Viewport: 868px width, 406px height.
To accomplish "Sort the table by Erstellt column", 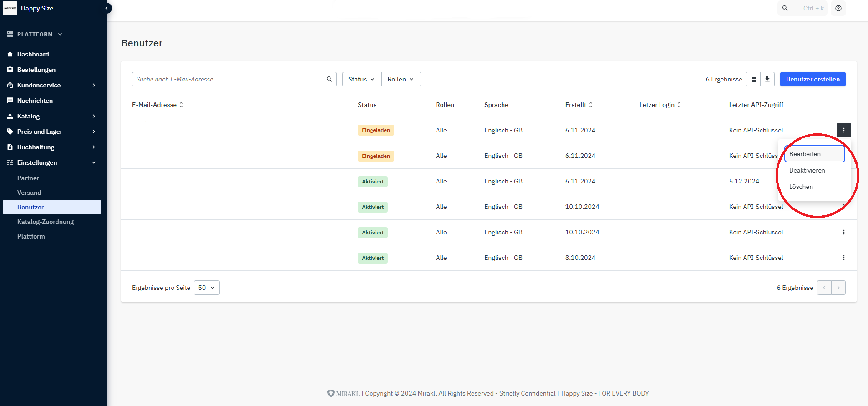I will point(579,105).
